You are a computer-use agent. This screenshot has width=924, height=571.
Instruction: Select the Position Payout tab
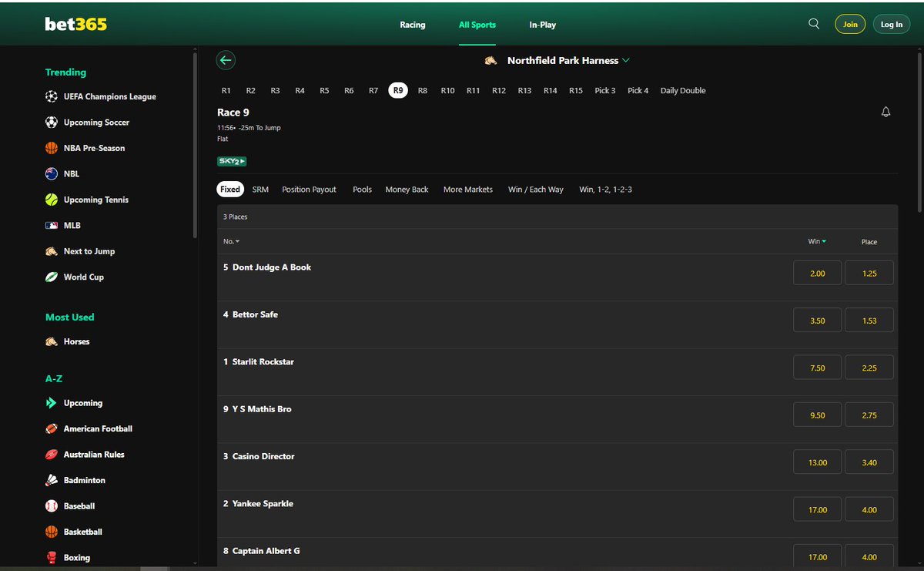309,189
